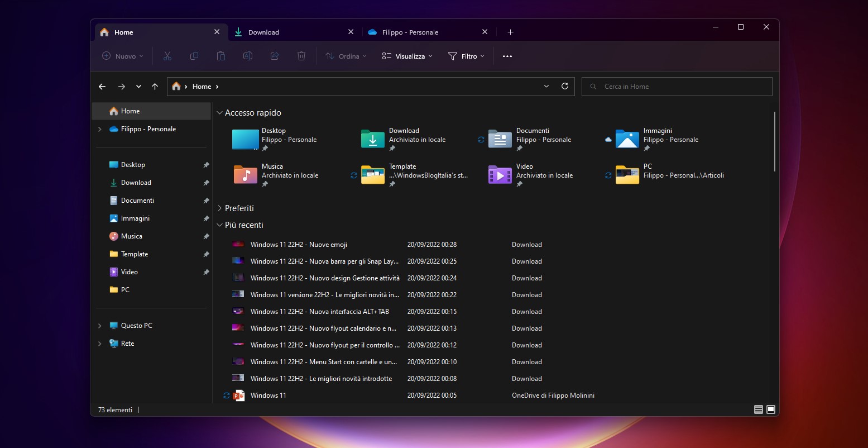
Task: Expand Filippo - Personale in sidebar
Action: point(100,129)
